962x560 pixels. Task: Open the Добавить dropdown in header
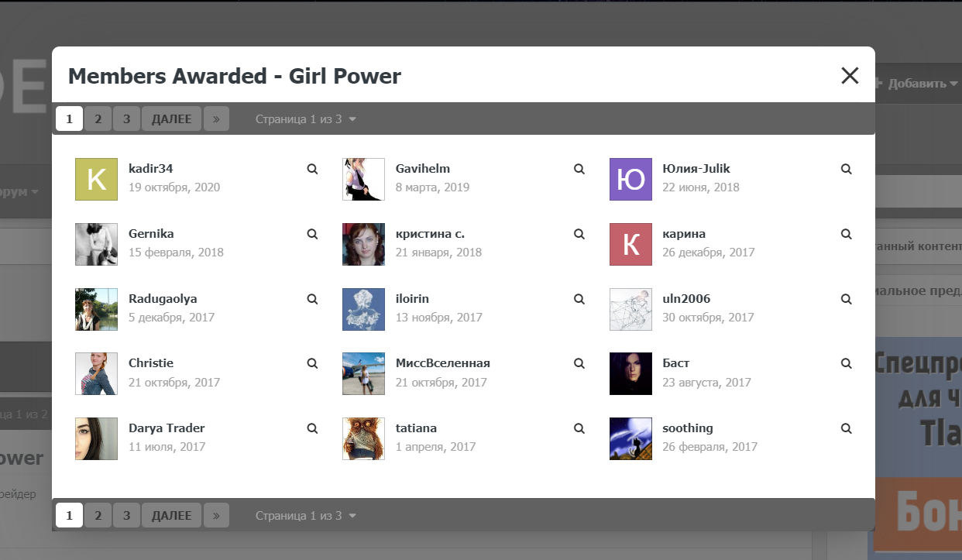point(916,84)
